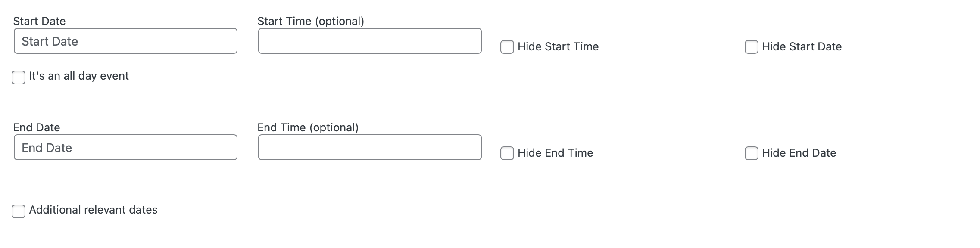Toggle the Hide End Time checkbox

[x=507, y=153]
